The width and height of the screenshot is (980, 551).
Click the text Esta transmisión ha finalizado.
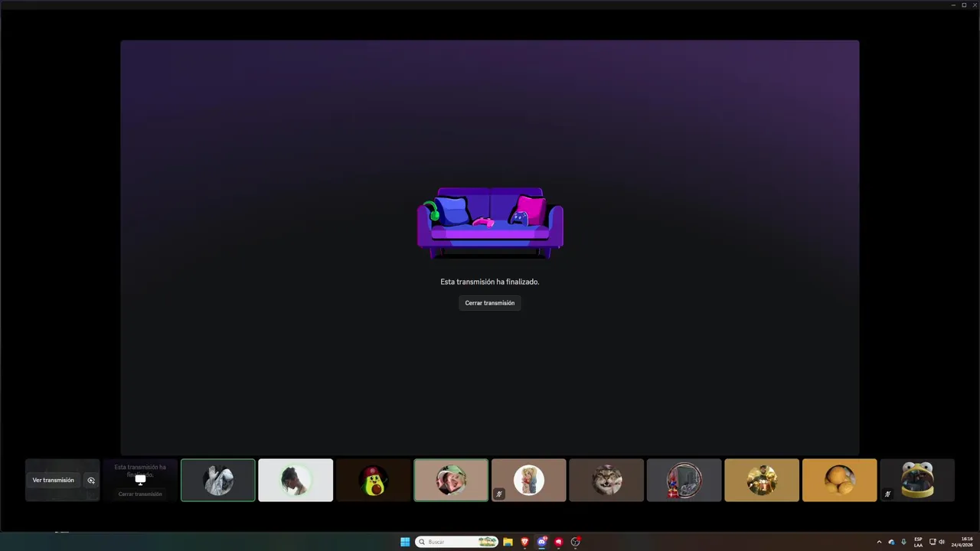point(490,282)
